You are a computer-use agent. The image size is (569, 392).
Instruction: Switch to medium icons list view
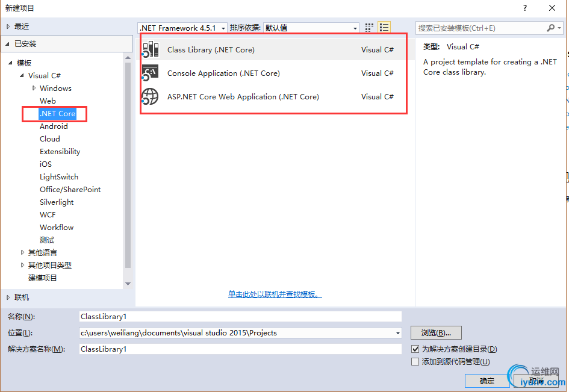[384, 28]
